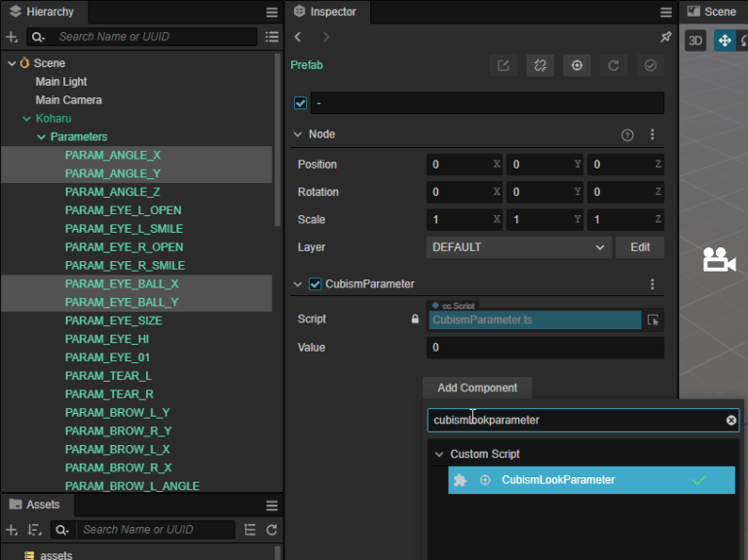748x560 pixels.
Task: Toggle the 3D view mode button
Action: [695, 40]
